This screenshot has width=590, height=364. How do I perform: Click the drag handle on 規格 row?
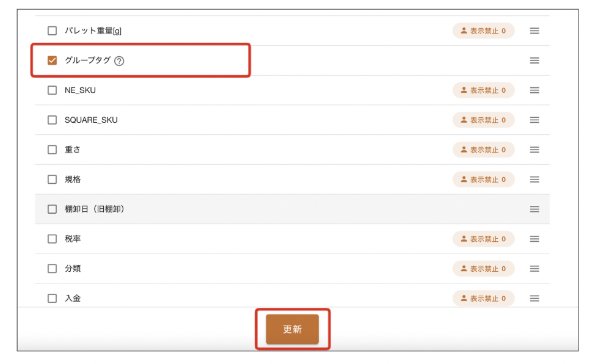534,180
